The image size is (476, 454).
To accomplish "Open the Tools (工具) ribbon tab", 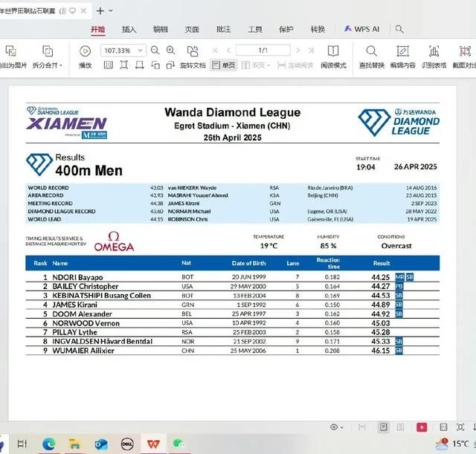I will (255, 30).
